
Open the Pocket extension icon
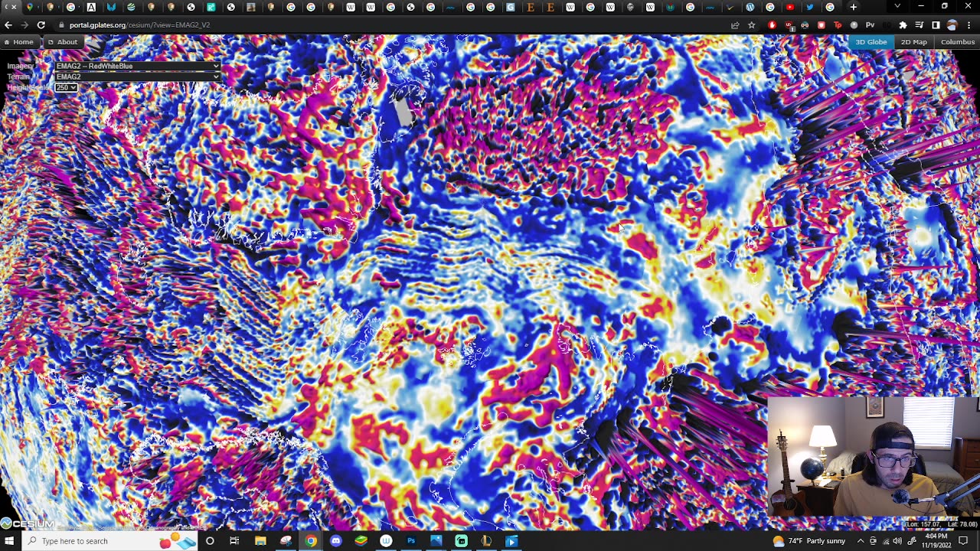(x=822, y=25)
